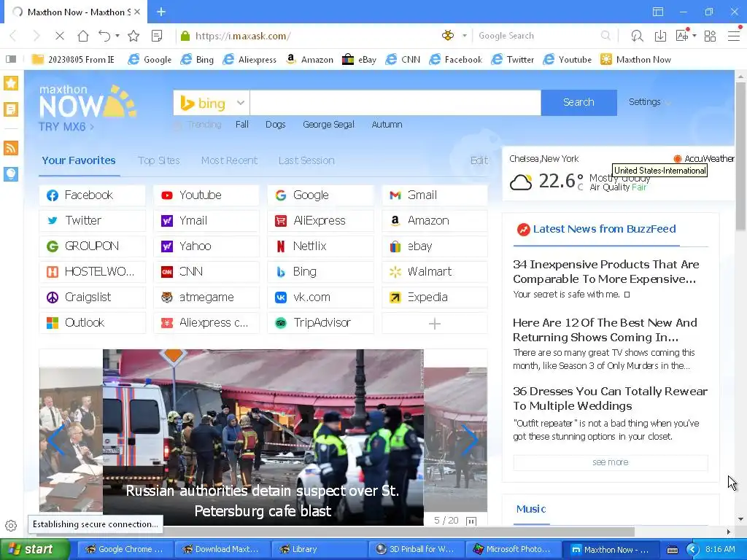
Task: Open the AccuWeather link
Action: 704,158
